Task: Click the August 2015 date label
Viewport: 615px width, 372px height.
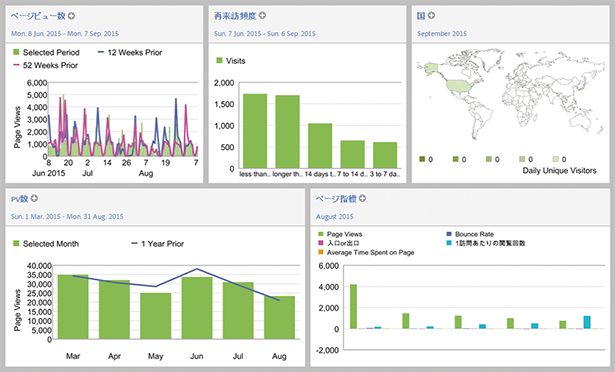Action: (335, 217)
